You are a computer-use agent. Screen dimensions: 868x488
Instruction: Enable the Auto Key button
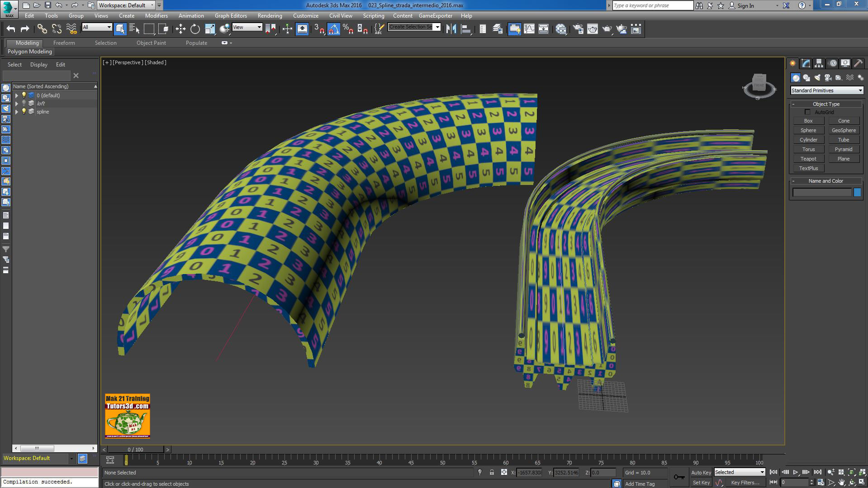(x=701, y=473)
